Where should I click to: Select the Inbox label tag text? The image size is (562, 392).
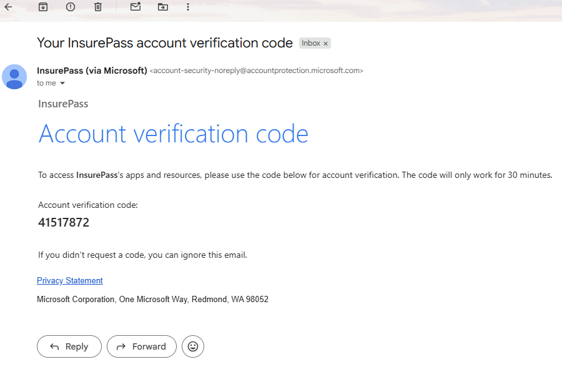(311, 43)
